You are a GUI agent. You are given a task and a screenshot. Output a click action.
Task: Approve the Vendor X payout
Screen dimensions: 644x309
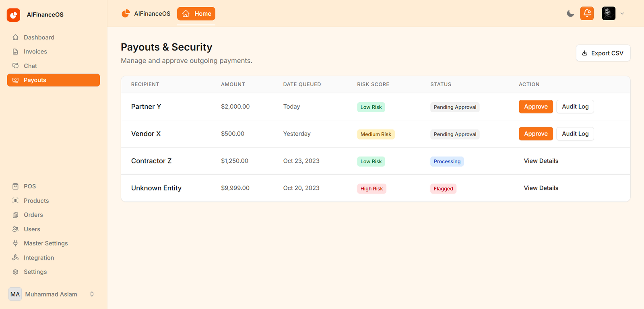[536, 134]
